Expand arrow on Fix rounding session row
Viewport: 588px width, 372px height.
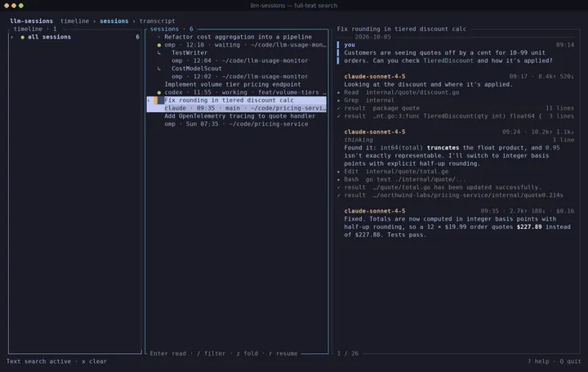(149, 101)
